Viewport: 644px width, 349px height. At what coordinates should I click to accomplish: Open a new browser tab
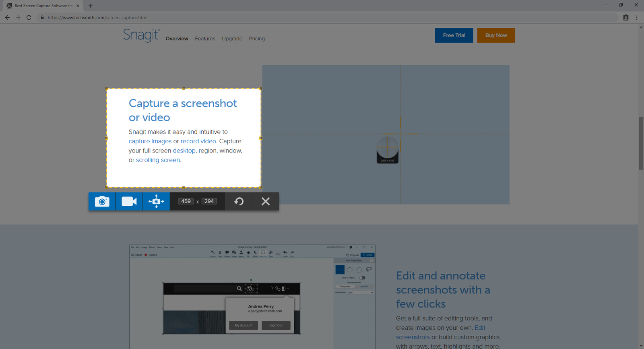91,6
